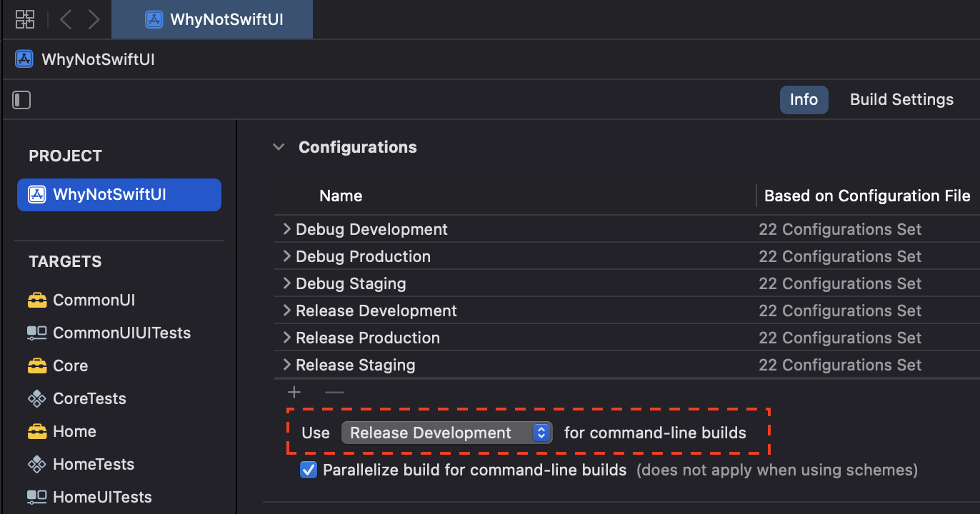Viewport: 980px width, 514px height.
Task: Select the HomeUITests target
Action: pos(102,497)
